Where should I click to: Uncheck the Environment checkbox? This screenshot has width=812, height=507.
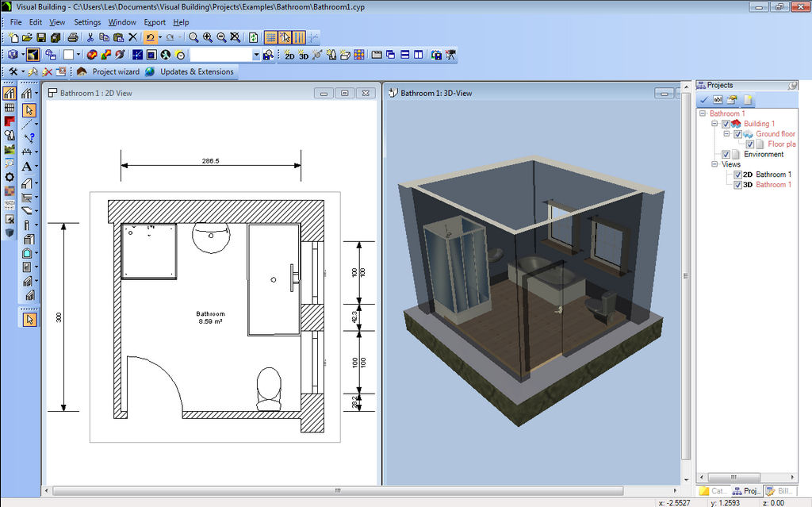(x=726, y=155)
